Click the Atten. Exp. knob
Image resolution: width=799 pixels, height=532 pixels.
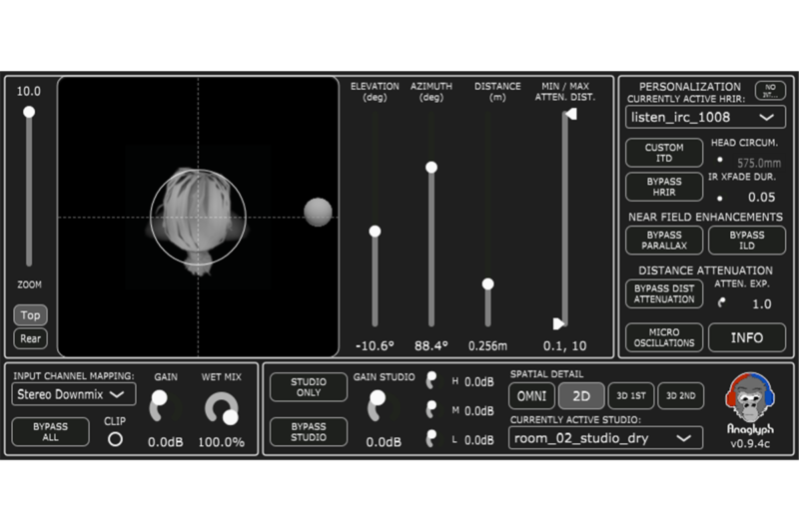721,304
